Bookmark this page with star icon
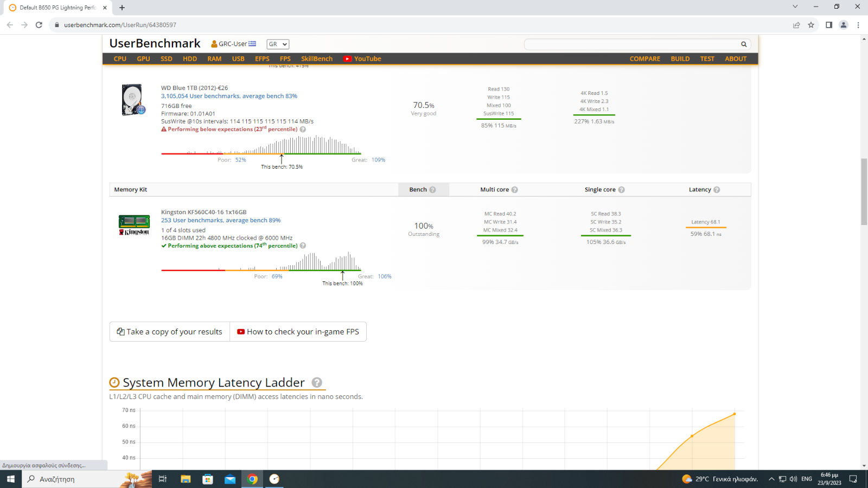The image size is (868, 488). click(811, 25)
